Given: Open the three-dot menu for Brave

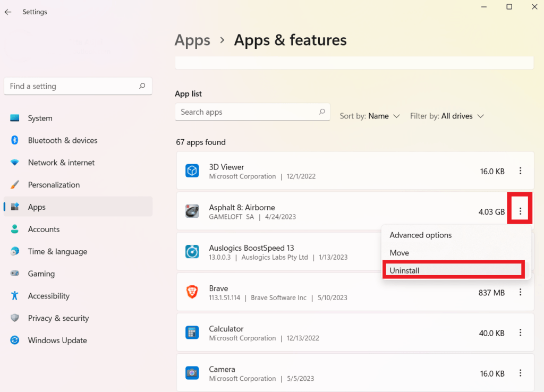Looking at the screenshot, I should pos(520,292).
